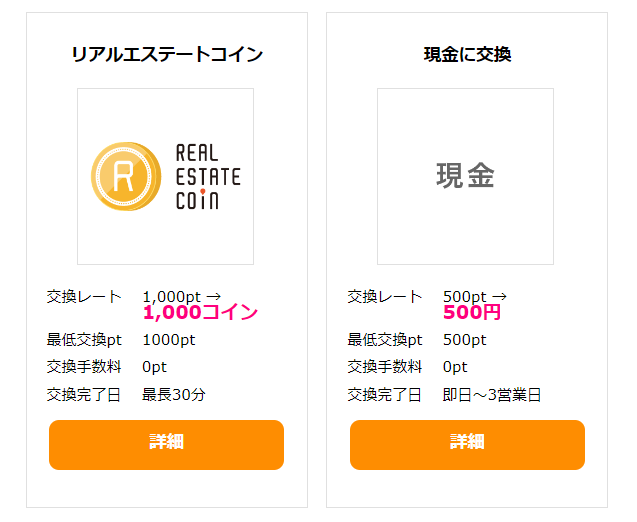Click the 500pt → exchange rate value
637x522 pixels.
474,297
